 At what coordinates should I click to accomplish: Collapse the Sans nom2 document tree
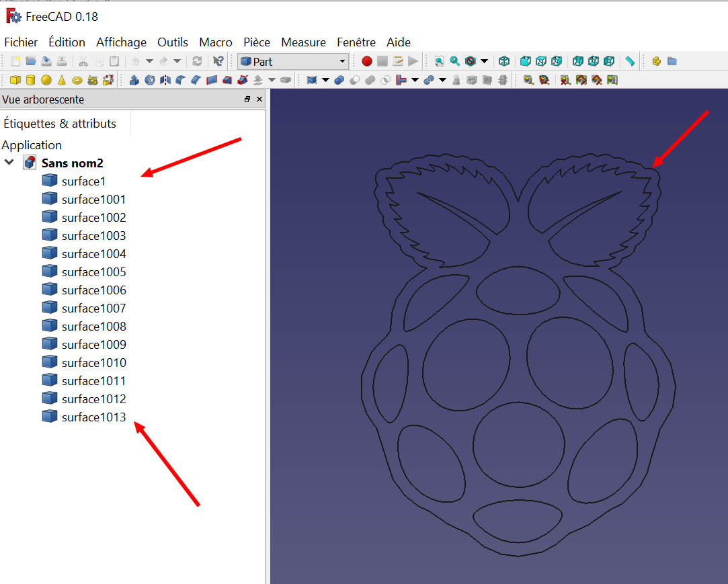(x=9, y=163)
